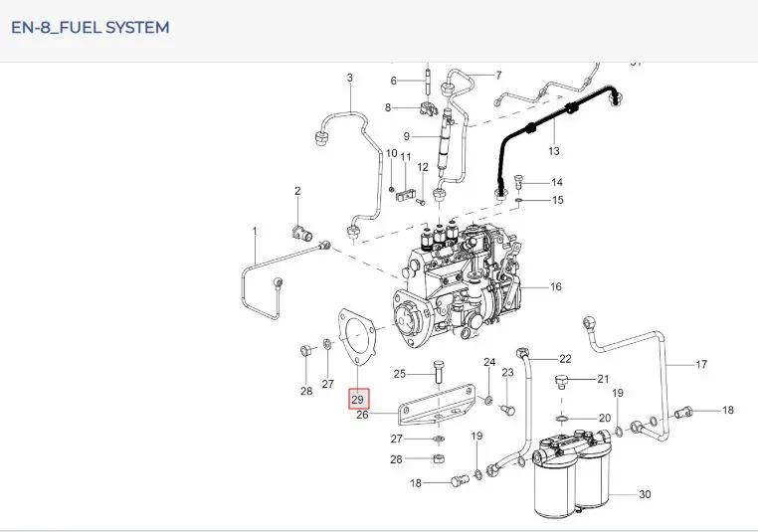Click part number 11 label

pyautogui.click(x=406, y=157)
